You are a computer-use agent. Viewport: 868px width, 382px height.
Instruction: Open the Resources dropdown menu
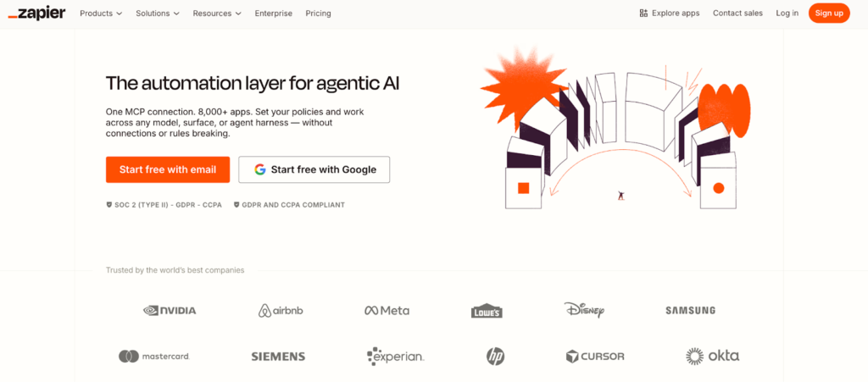click(217, 14)
